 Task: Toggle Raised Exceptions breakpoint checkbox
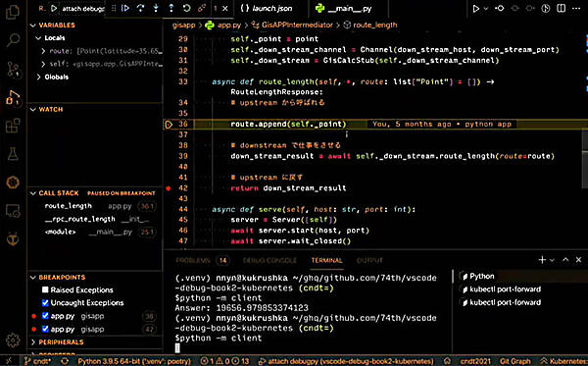point(45,289)
